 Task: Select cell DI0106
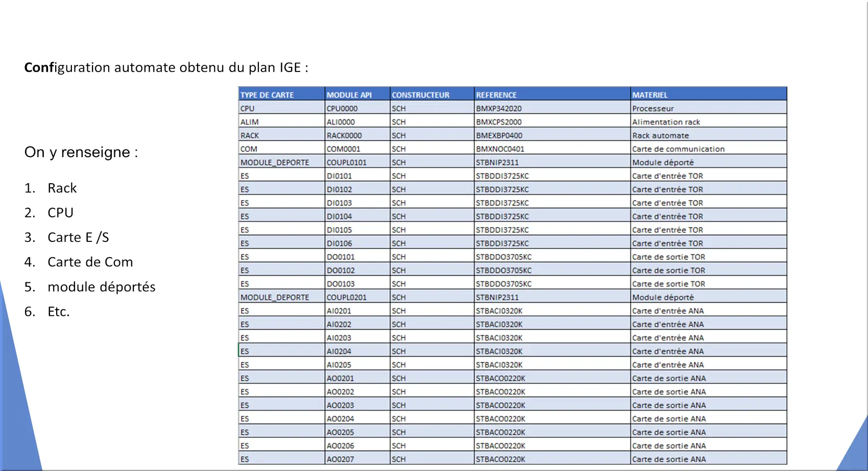pyautogui.click(x=357, y=243)
